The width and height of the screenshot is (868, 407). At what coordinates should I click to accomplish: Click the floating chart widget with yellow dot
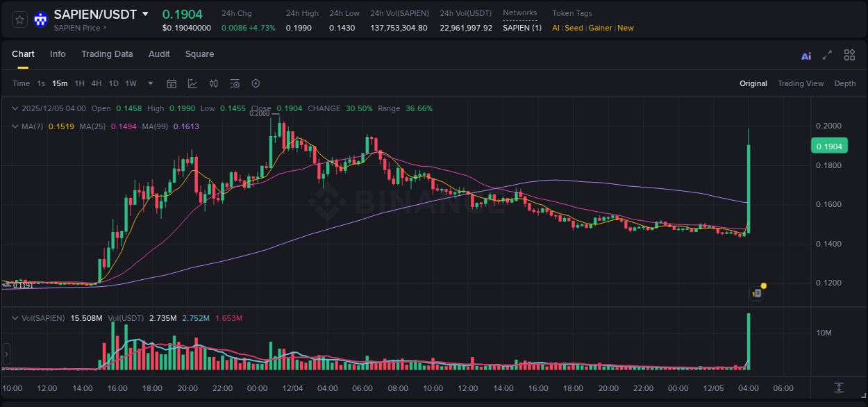pyautogui.click(x=756, y=292)
